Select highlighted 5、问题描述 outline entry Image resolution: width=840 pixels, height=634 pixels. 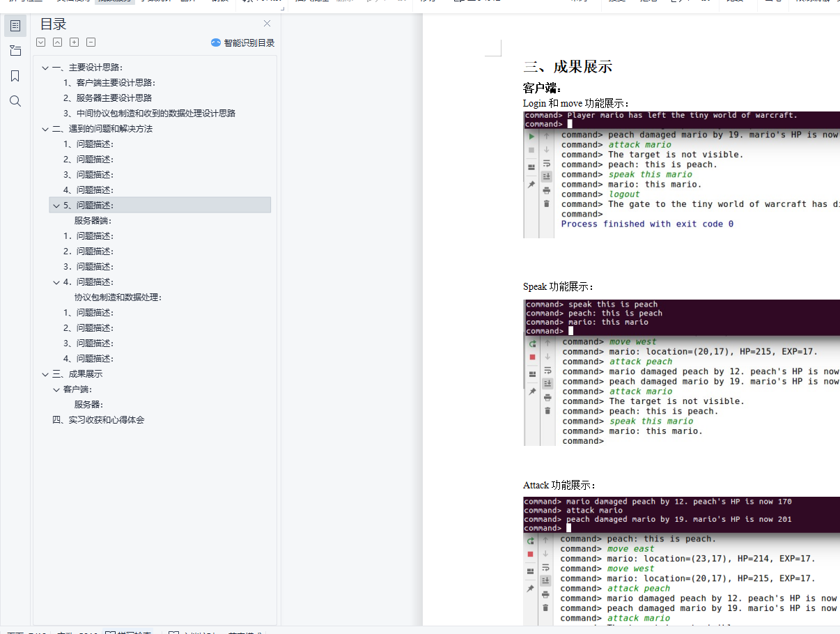(x=160, y=206)
